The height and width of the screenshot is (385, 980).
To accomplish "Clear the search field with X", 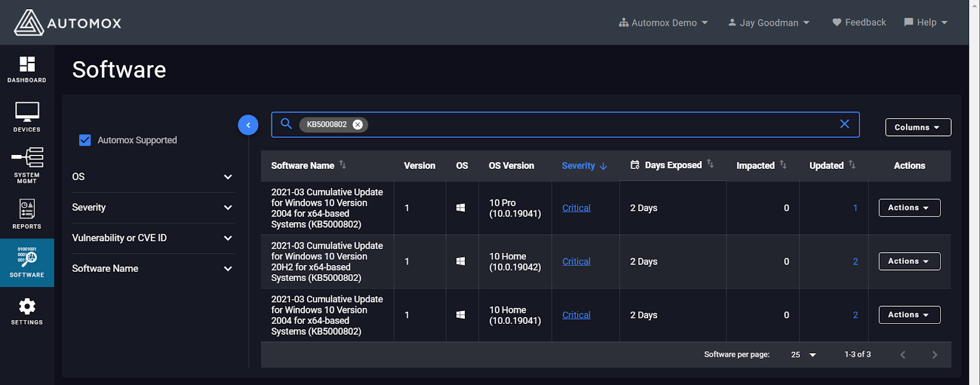I will [845, 124].
